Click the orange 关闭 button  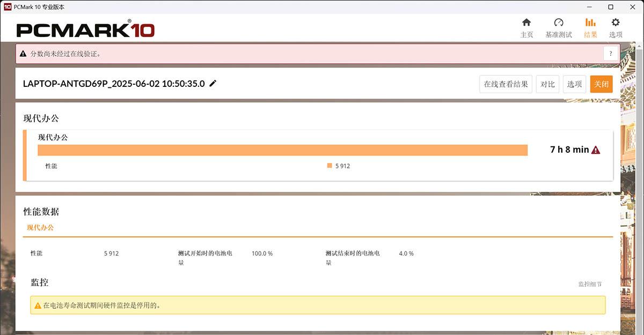tap(602, 84)
